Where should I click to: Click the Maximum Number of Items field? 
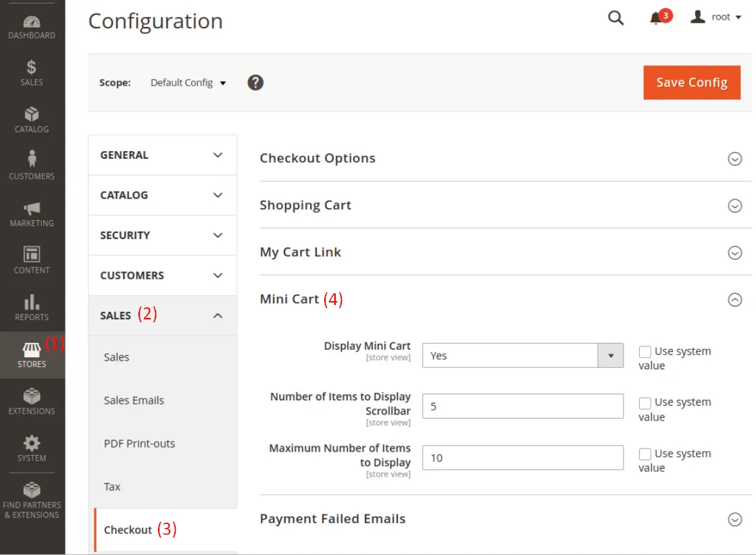(x=522, y=458)
